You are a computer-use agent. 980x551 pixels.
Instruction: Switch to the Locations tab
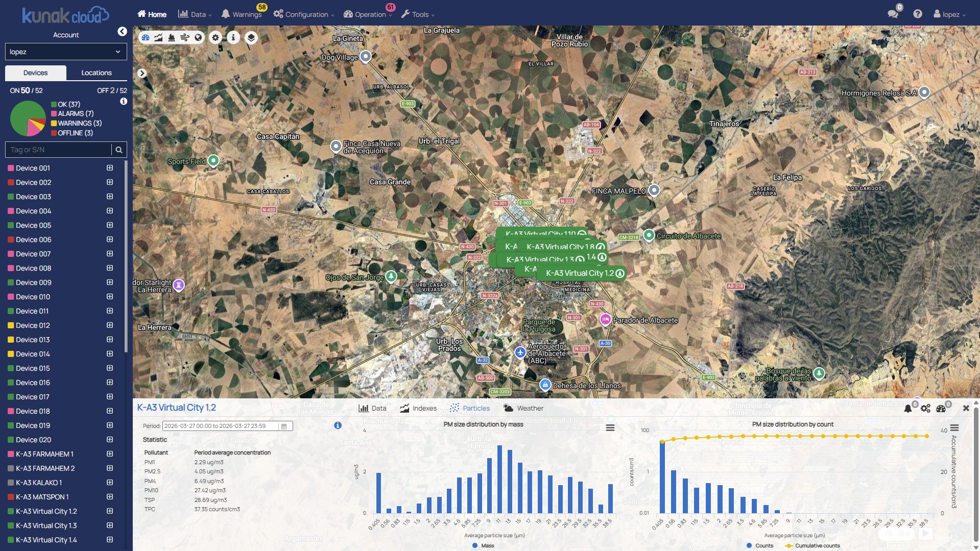pyautogui.click(x=96, y=73)
